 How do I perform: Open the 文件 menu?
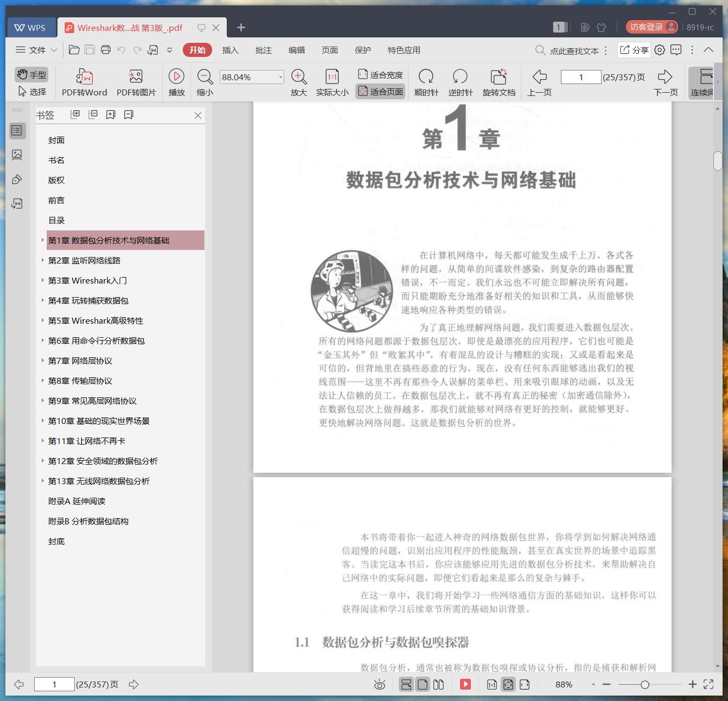pos(36,50)
